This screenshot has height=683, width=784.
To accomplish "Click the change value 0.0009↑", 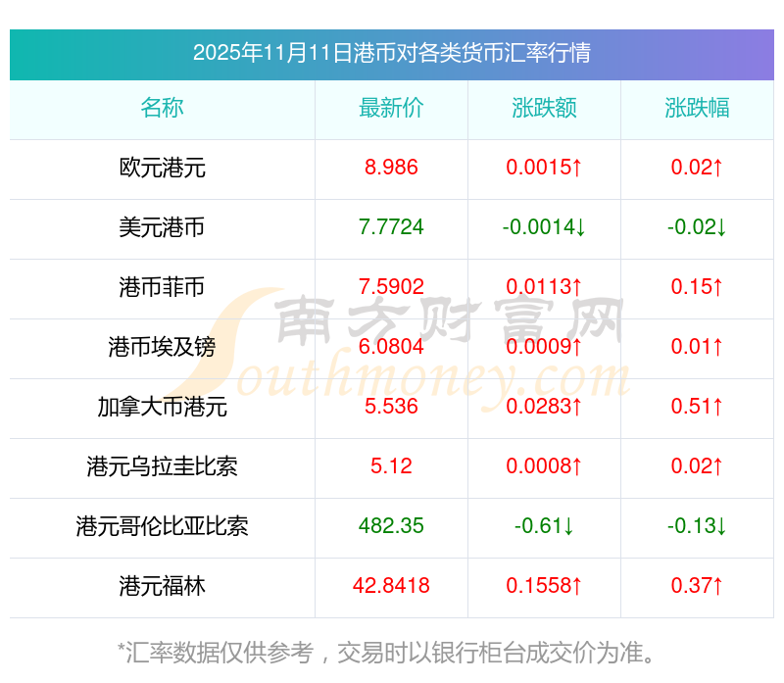I will [x=544, y=347].
